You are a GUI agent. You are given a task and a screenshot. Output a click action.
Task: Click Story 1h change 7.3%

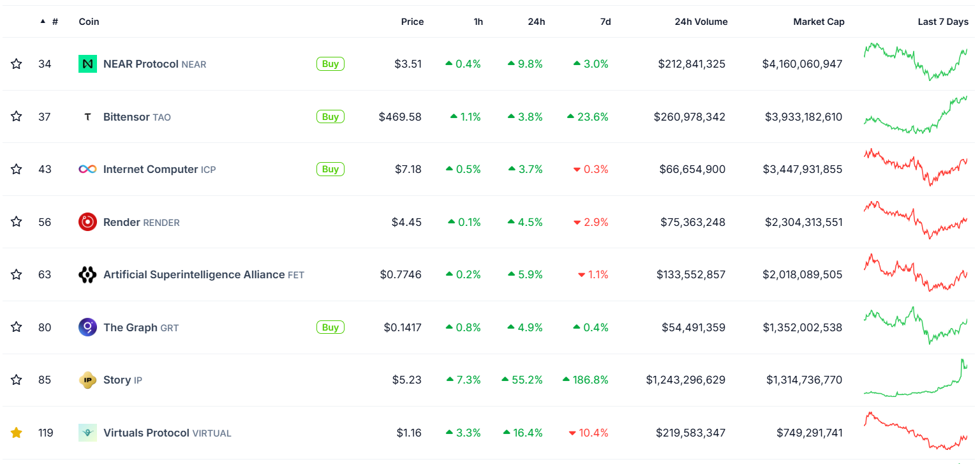(x=464, y=380)
